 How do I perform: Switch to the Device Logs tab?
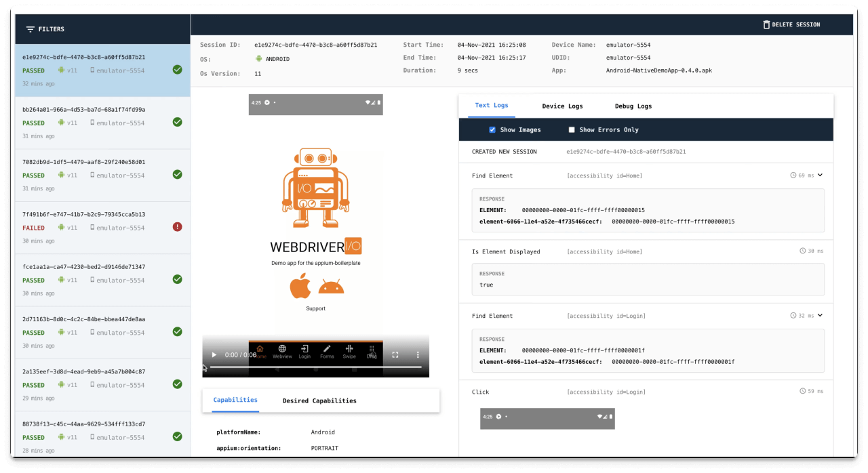pos(562,106)
